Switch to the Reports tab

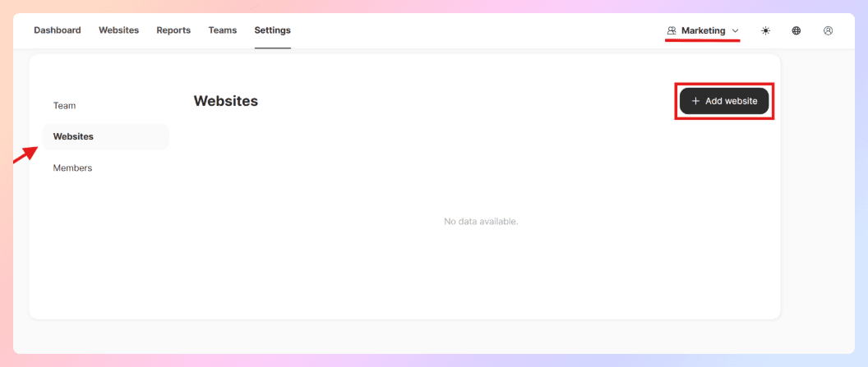click(x=173, y=30)
